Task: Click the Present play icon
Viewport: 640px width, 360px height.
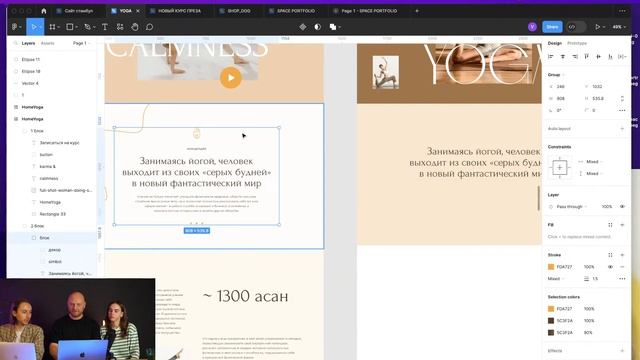Action: click(598, 27)
